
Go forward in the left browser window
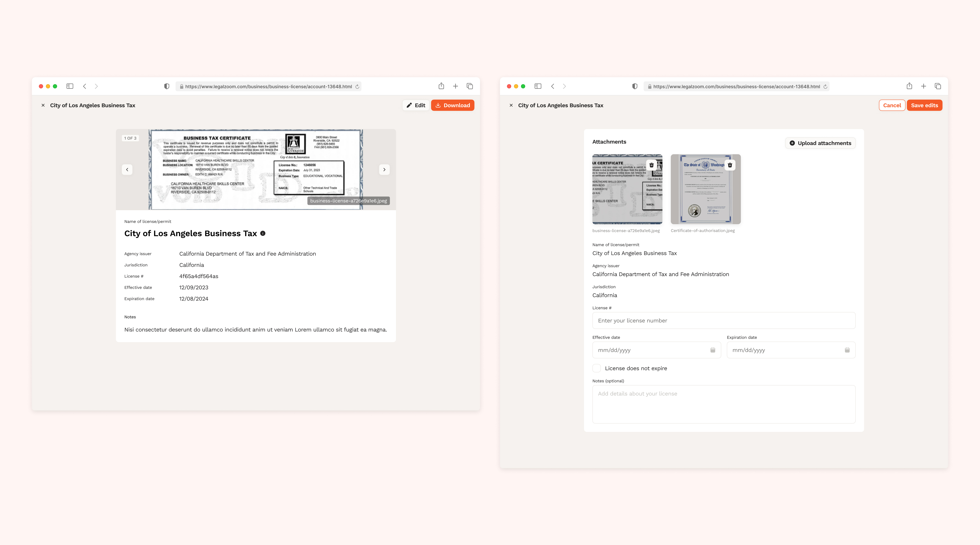click(96, 86)
